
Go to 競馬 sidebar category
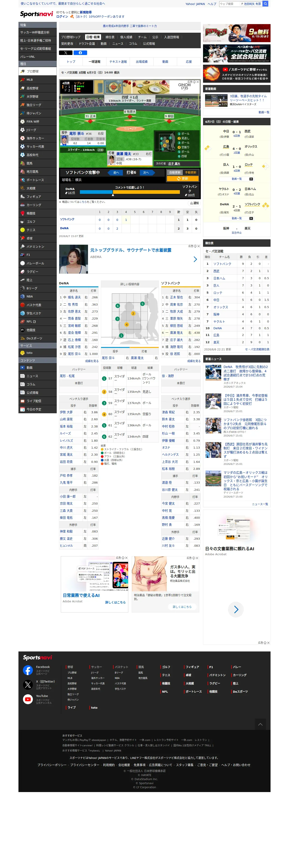(37, 163)
